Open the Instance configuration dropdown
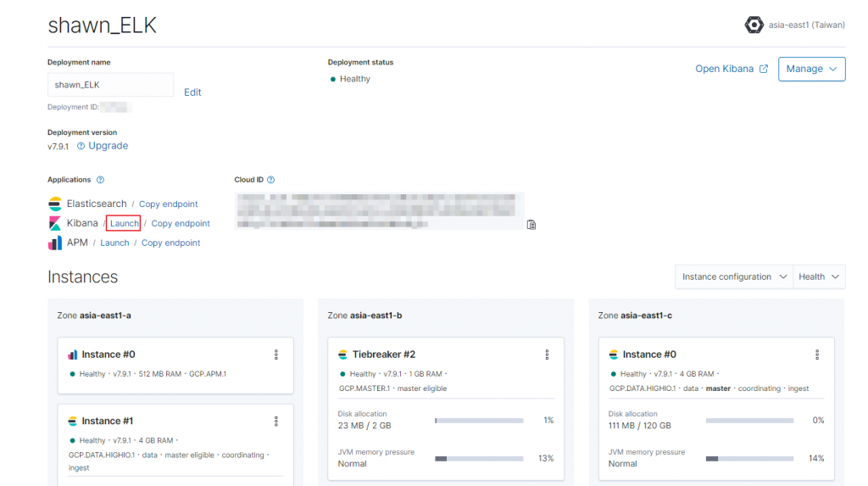The height and width of the screenshot is (486, 868). coord(734,277)
